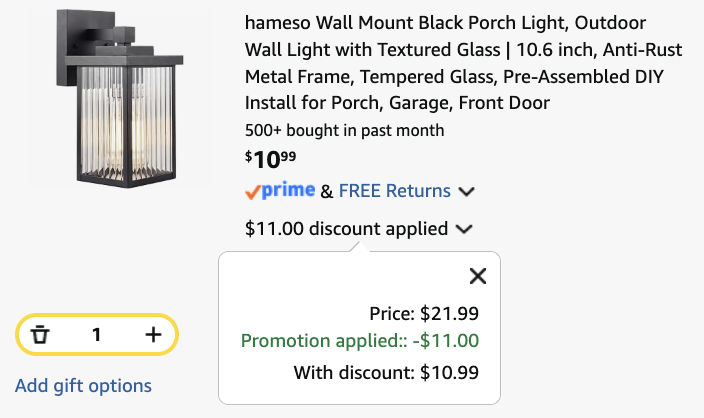Click the $11.00 discount applied text
704x418 pixels.
346,229
